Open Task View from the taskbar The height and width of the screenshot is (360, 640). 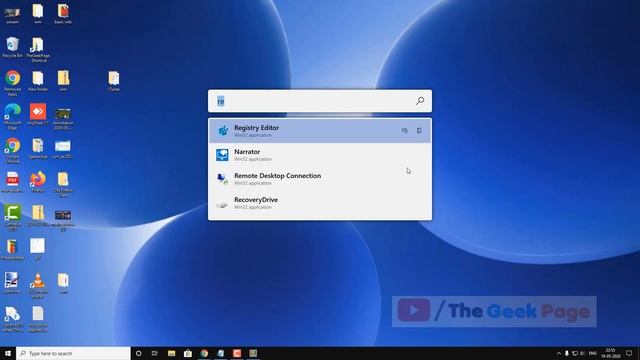pyautogui.click(x=155, y=353)
